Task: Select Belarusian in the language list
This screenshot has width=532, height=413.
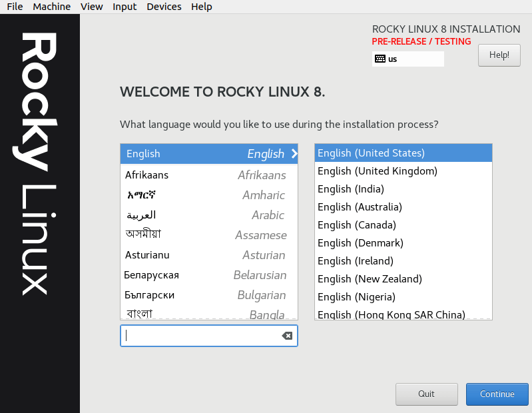Action: point(209,275)
